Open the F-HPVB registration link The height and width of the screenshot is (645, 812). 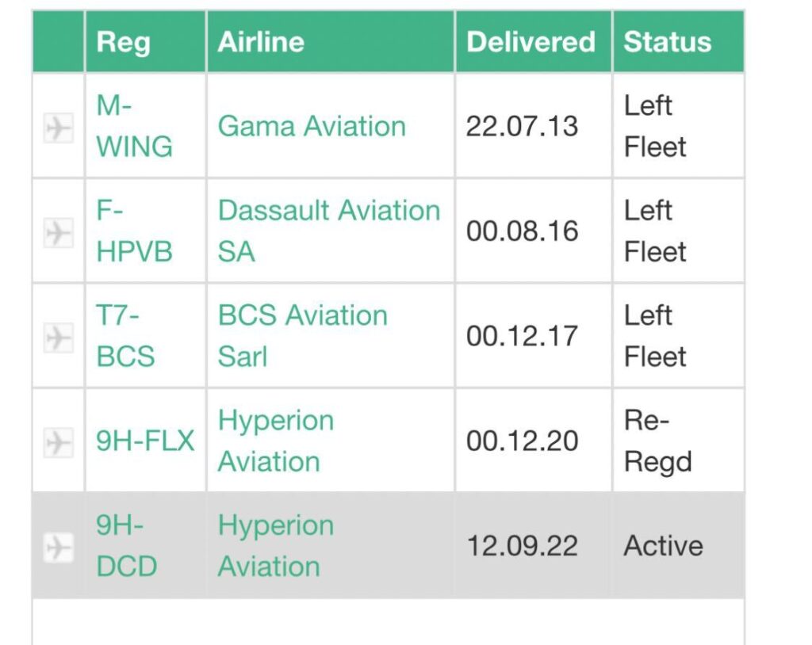[134, 231]
